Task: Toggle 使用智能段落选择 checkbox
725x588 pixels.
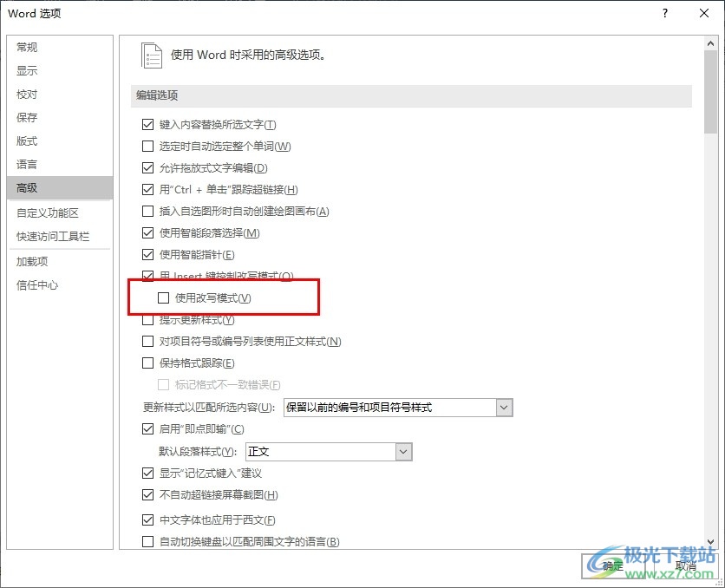Action: pos(147,233)
